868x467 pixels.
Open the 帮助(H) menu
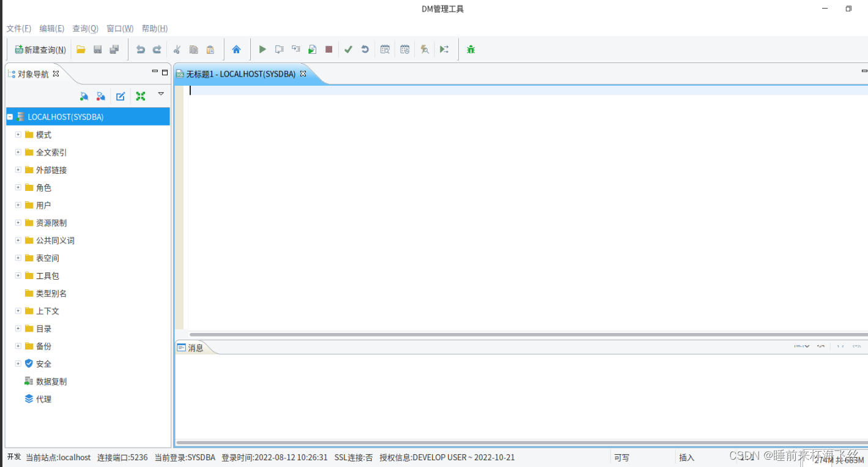[x=155, y=29]
